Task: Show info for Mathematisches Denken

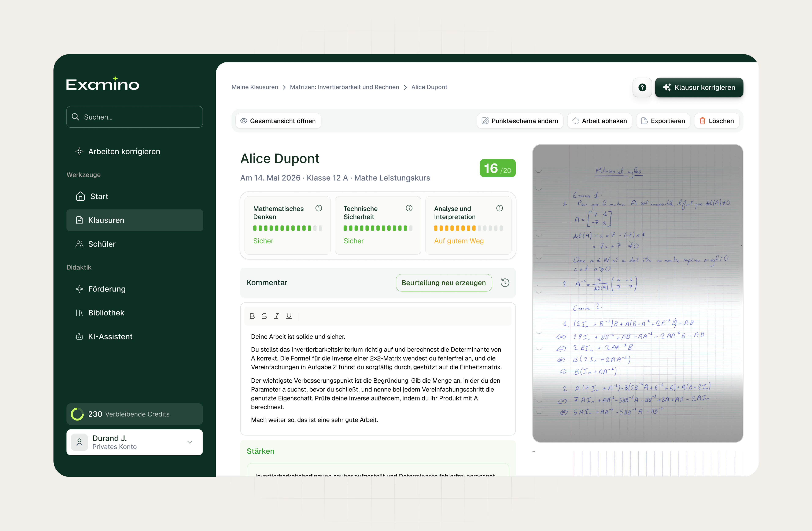Action: 319,208
